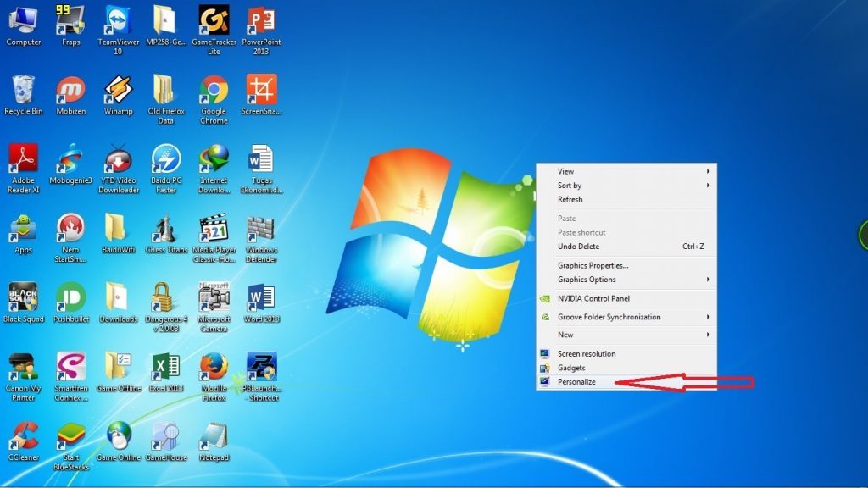Expand the View submenu arrow
Image resolution: width=868 pixels, height=488 pixels.
(708, 171)
